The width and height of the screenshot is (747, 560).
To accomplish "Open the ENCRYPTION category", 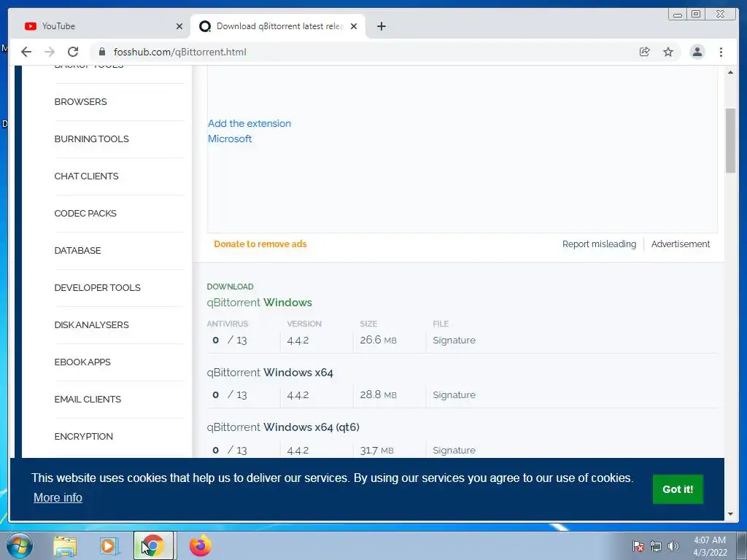I will pos(83,436).
